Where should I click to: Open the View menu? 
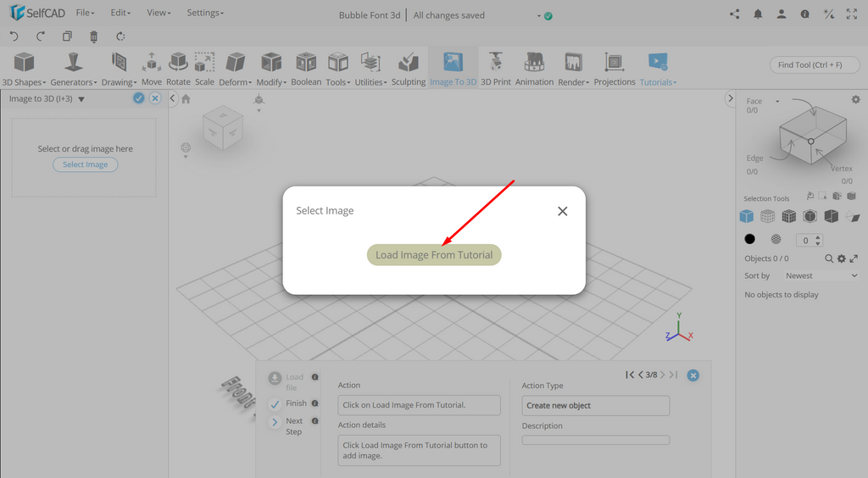click(159, 13)
